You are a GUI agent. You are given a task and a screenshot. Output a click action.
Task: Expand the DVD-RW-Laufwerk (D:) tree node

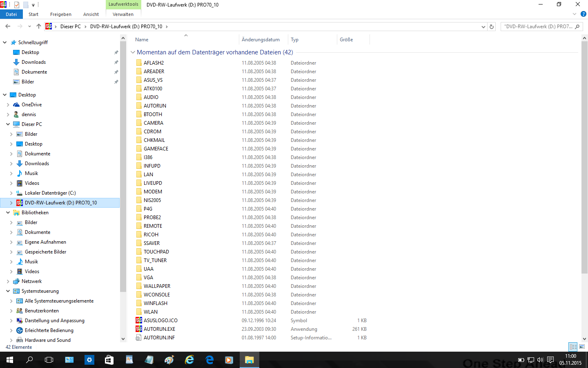coord(11,203)
